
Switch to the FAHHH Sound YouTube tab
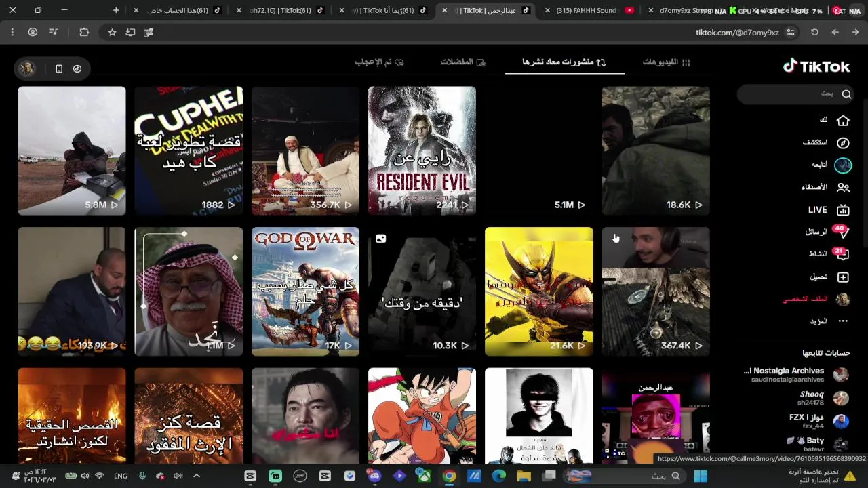pyautogui.click(x=588, y=10)
